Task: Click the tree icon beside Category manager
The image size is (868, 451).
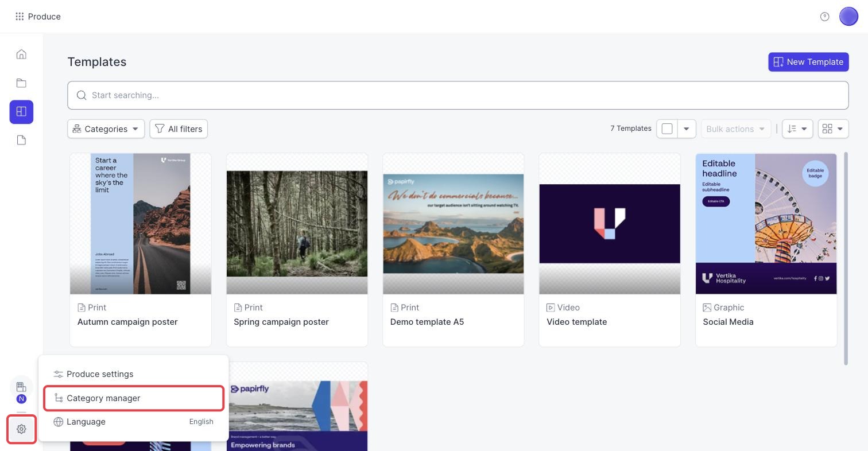Action: point(58,398)
